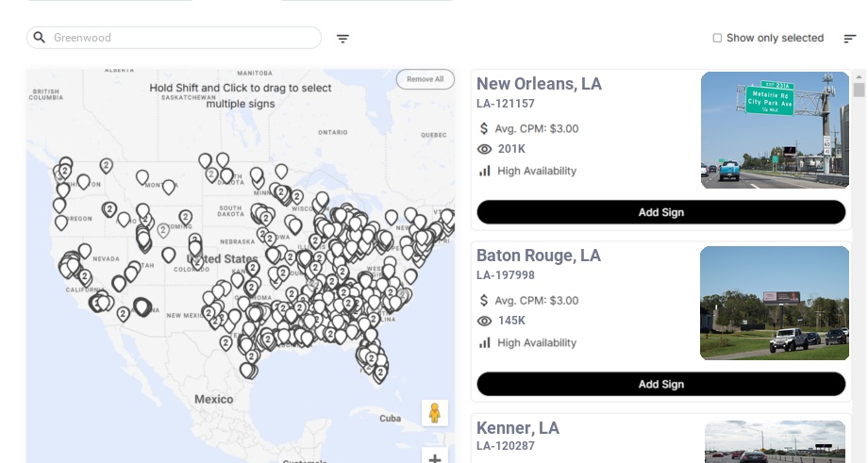868x463 pixels.
Task: Open the sort options icon
Action: 849,39
